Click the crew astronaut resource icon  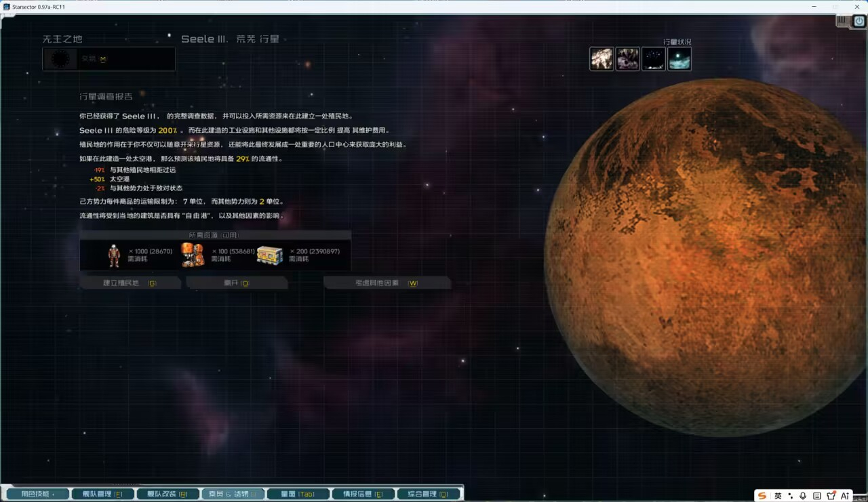[x=114, y=255]
